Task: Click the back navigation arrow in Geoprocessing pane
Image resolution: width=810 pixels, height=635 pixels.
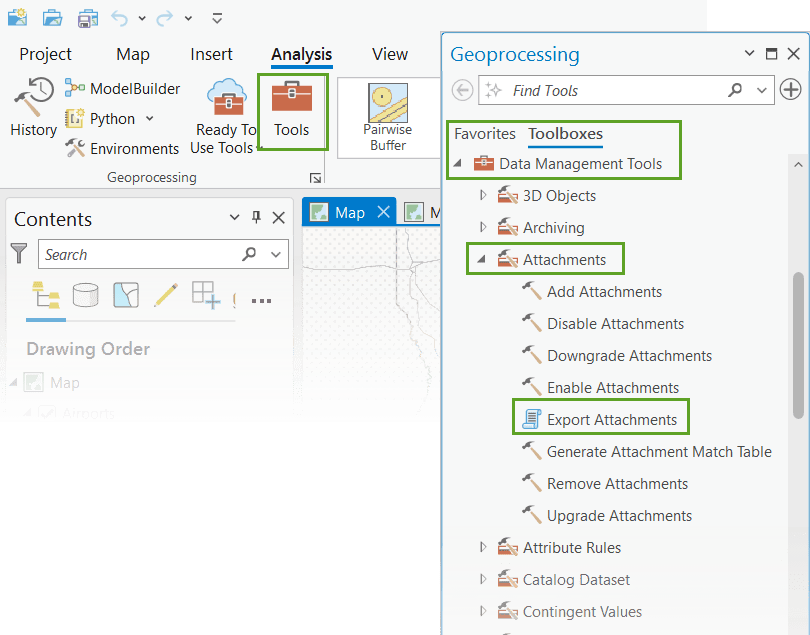Action: 461,89
